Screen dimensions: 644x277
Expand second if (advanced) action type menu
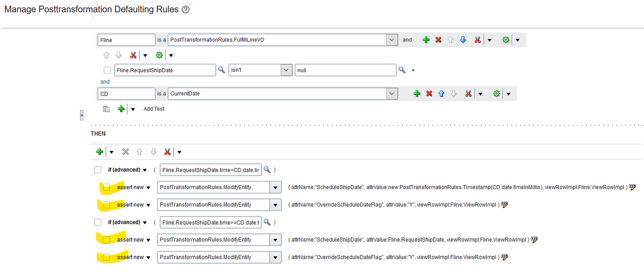(145, 222)
